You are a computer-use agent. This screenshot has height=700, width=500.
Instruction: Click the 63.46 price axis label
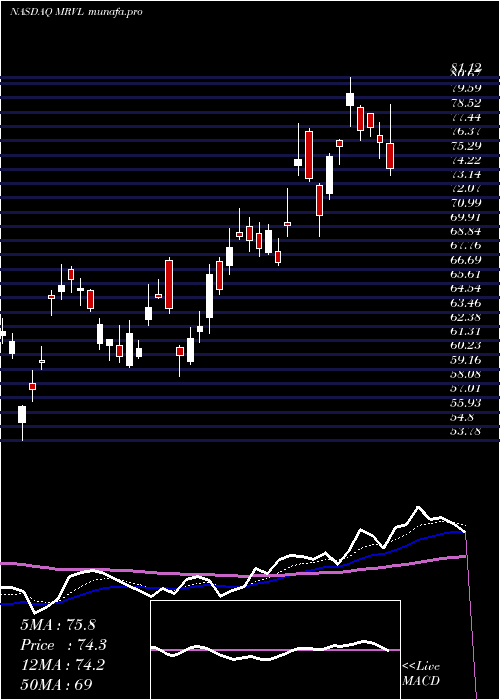(x=466, y=303)
